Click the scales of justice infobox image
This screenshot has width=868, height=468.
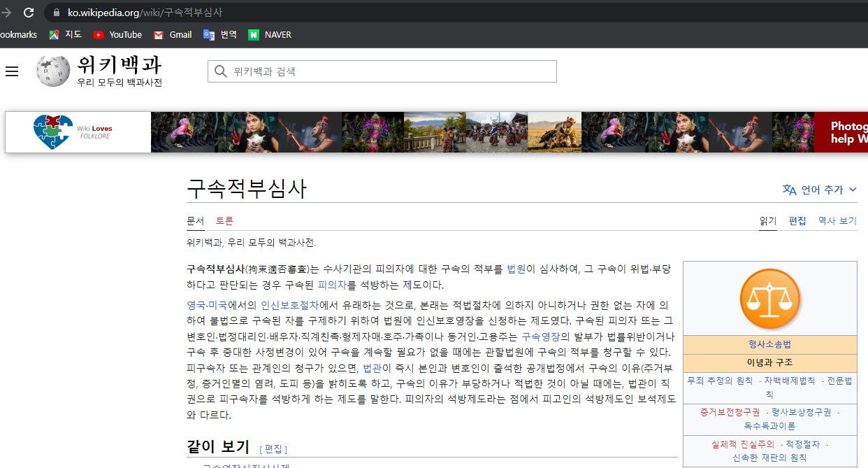769,299
